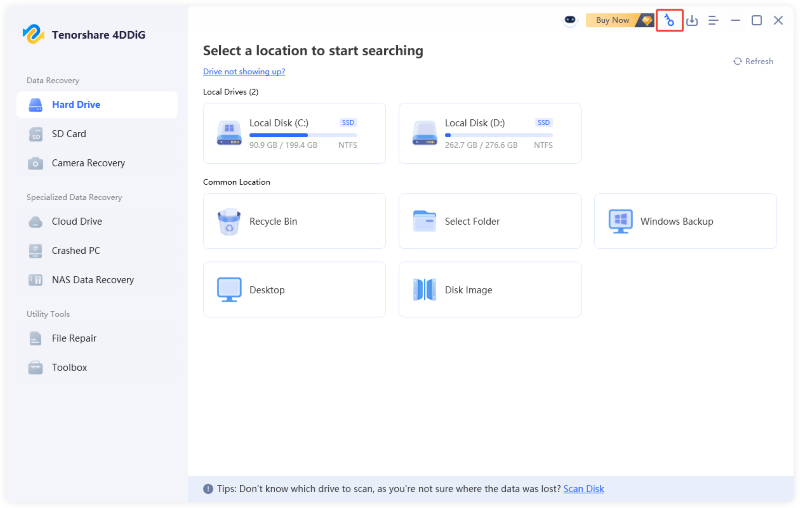Viewport: 800px width, 508px height.
Task: Open NAS Data Recovery section
Action: tap(97, 280)
